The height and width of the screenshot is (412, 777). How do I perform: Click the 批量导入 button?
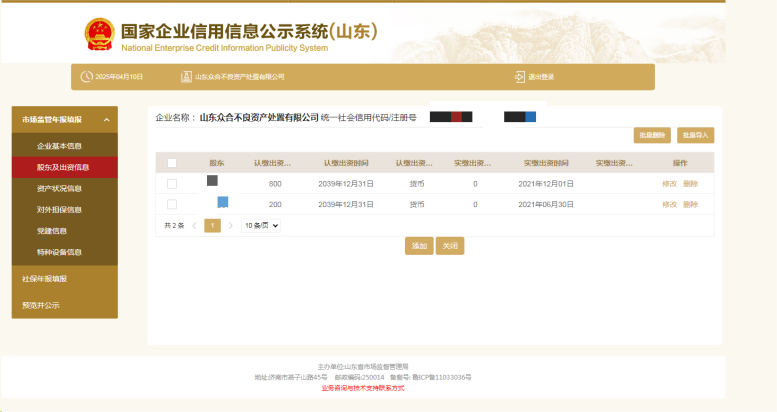[x=695, y=135]
